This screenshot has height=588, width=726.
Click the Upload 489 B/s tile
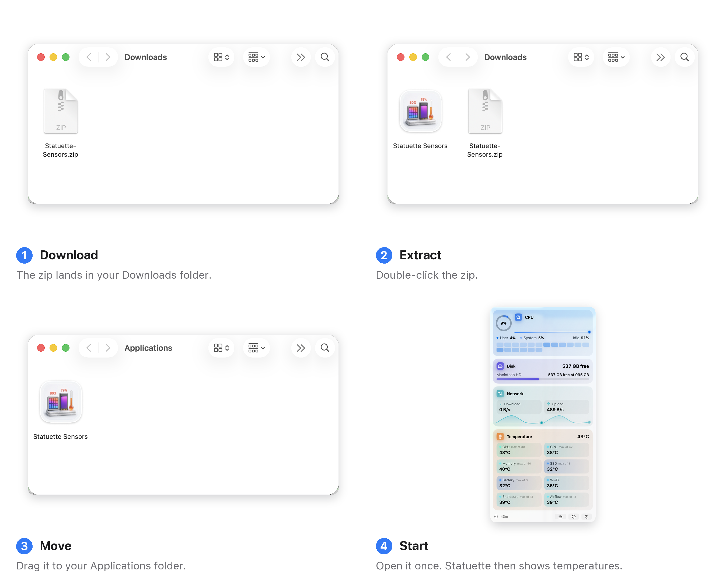click(566, 407)
